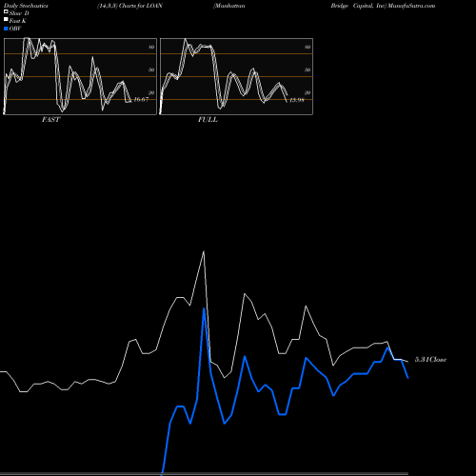The width and height of the screenshot is (476, 476).
Task: Click the Slow D legend swatch
Action: pyautogui.click(x=6, y=12)
